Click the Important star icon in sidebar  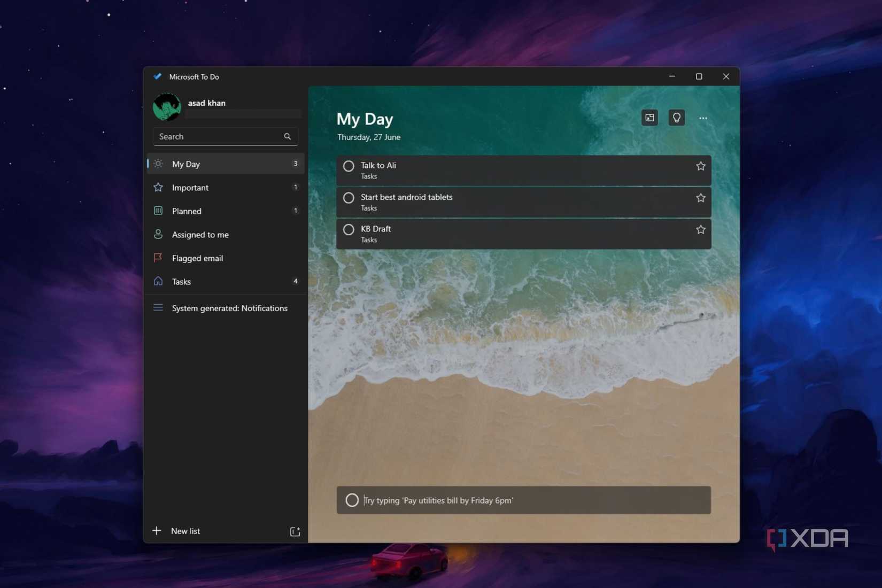click(158, 187)
